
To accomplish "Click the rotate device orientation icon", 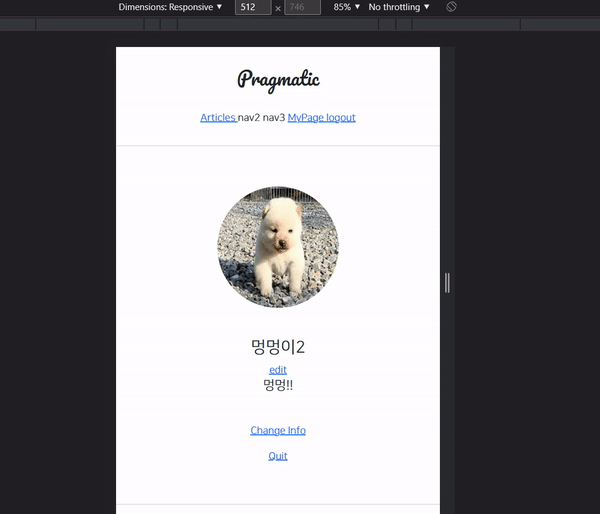I will coord(451,7).
